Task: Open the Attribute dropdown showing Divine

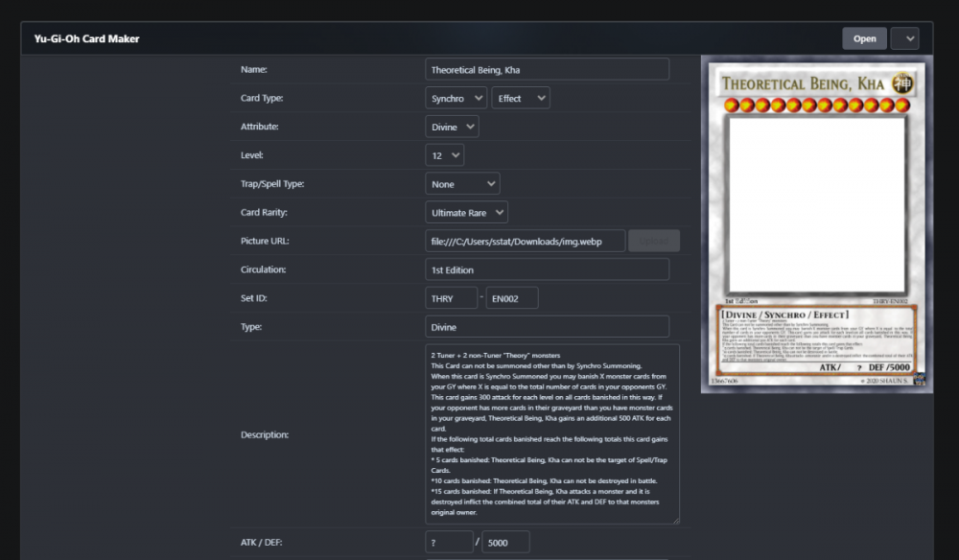Action: [x=452, y=127]
